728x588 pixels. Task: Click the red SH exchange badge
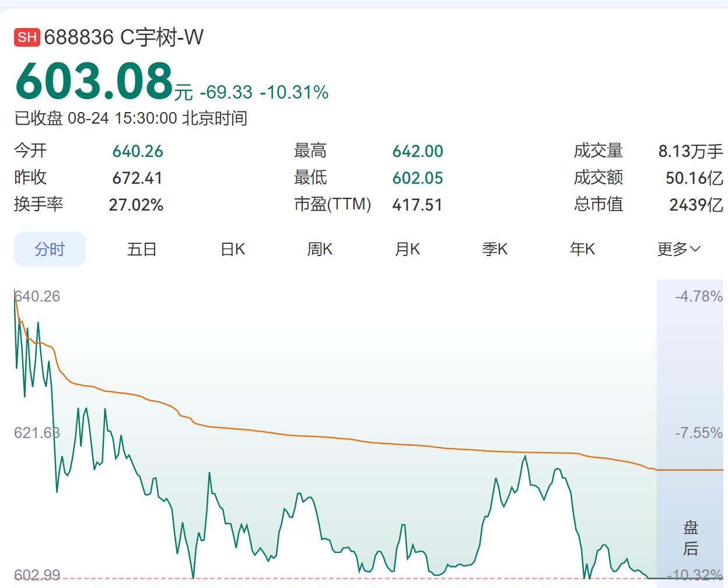(27, 37)
